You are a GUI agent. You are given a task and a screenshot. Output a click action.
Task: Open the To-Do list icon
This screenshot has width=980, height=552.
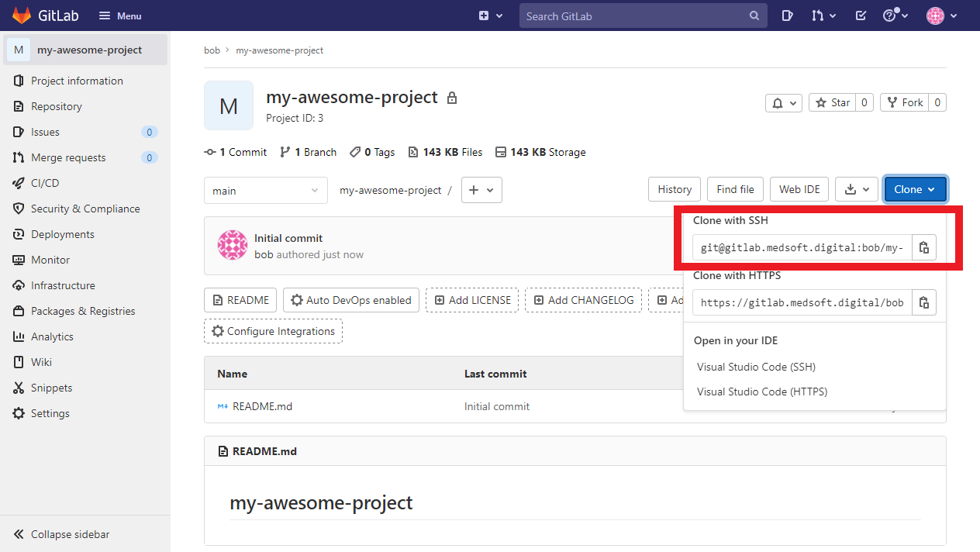[x=861, y=16]
